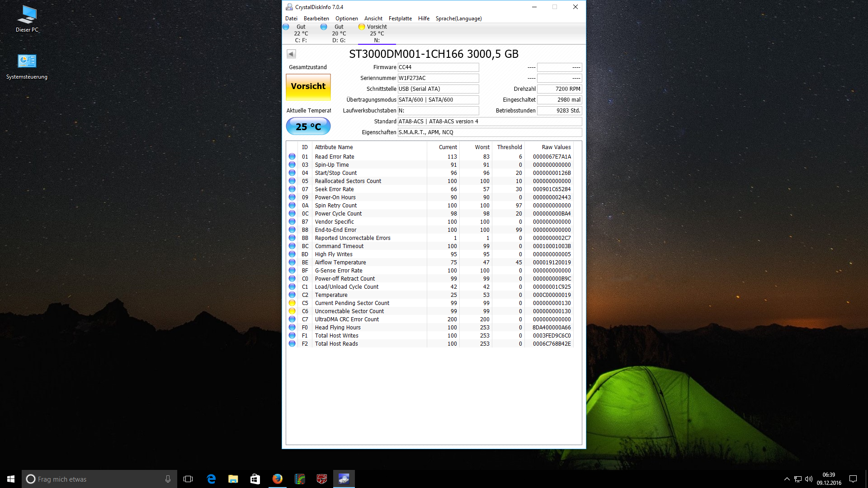Click the CrystalDiskInfo taskbar icon
The image size is (868, 488).
[x=344, y=479]
